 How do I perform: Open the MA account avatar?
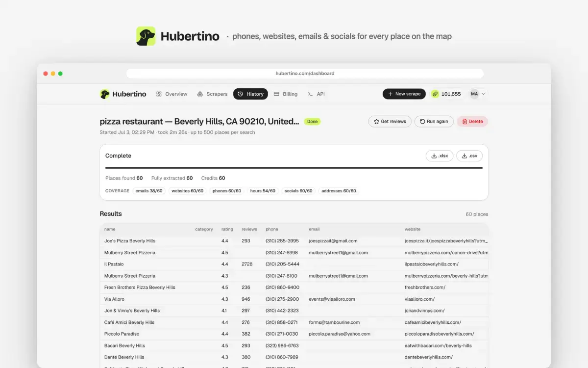[x=474, y=94]
